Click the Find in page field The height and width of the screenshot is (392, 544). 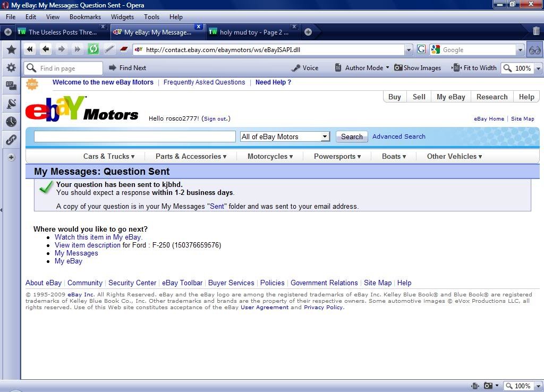tap(64, 68)
